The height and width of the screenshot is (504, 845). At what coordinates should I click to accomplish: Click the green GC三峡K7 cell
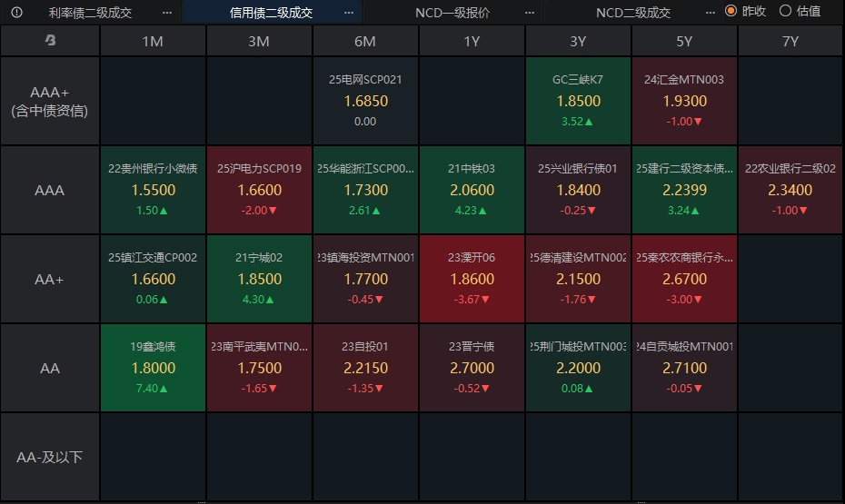point(578,101)
